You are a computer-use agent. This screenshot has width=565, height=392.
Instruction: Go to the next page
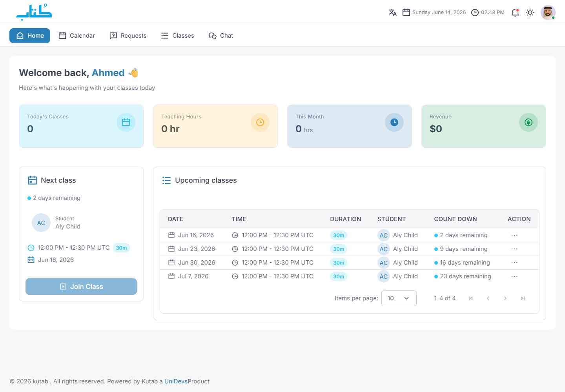point(505,298)
